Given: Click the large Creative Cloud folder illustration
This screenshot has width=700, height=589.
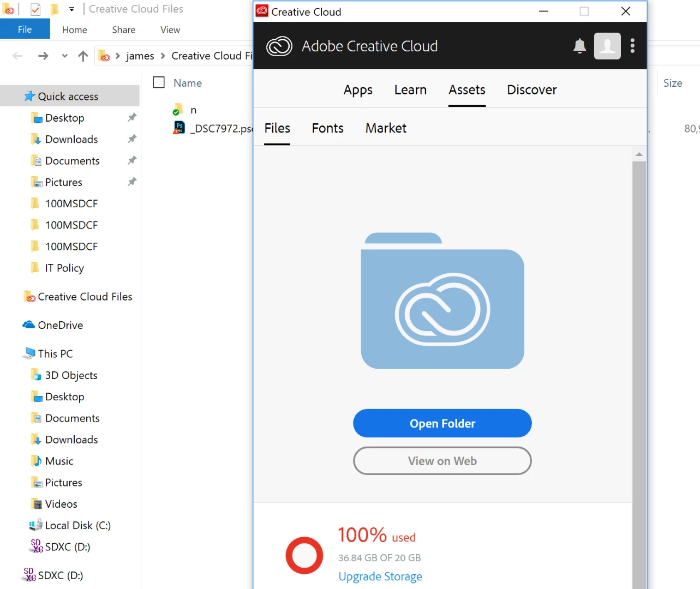Looking at the screenshot, I should [x=442, y=301].
